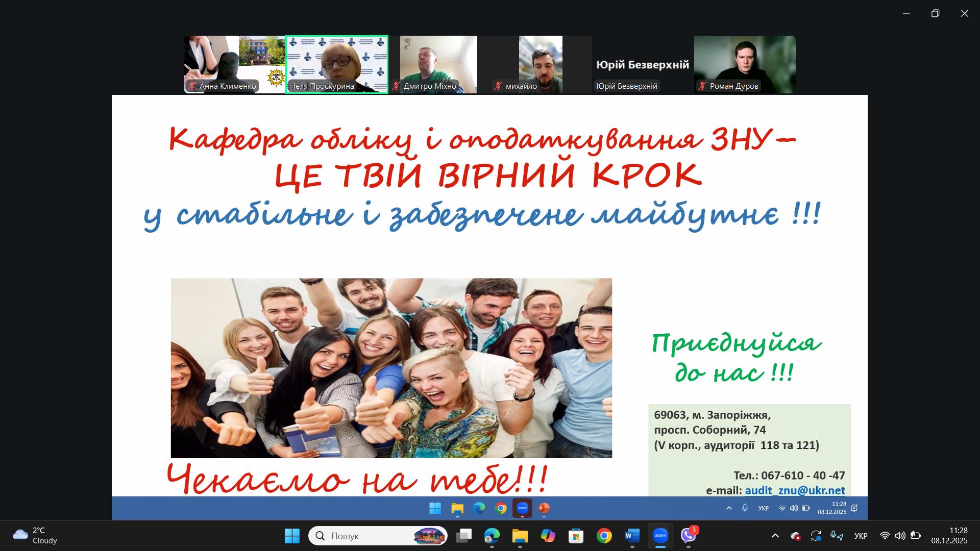Image resolution: width=980 pixels, height=551 pixels.
Task: Open Viber with 3 notifications
Action: 688,536
